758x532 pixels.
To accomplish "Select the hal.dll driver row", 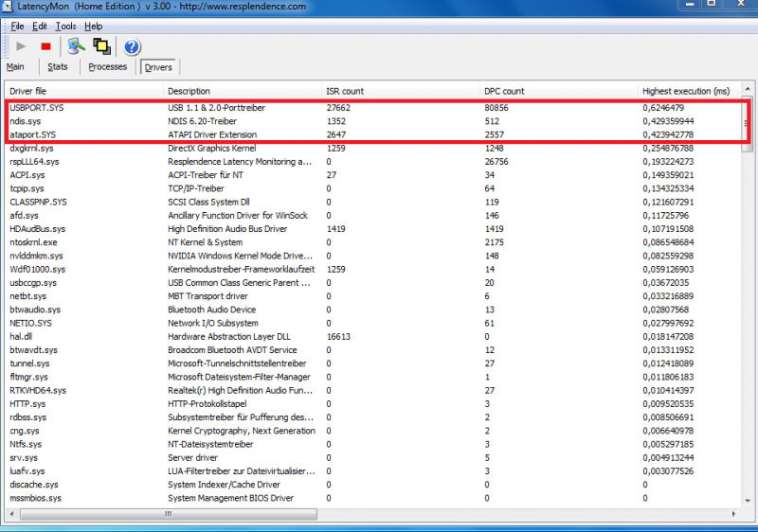I will [372, 337].
